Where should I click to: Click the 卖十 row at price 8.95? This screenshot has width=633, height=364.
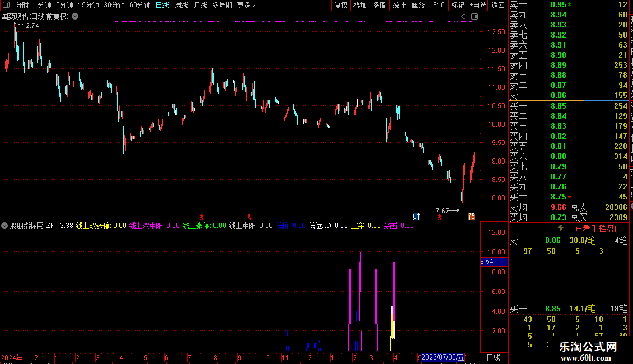tap(569, 5)
